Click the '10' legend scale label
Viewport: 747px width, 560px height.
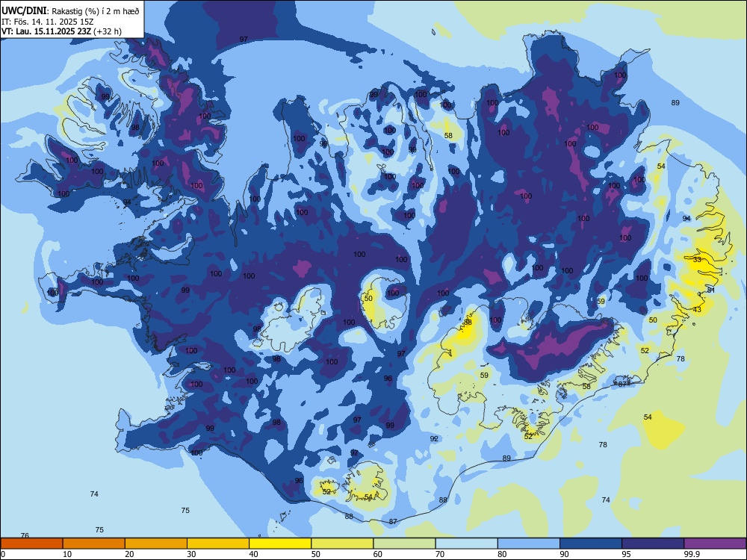coord(67,554)
